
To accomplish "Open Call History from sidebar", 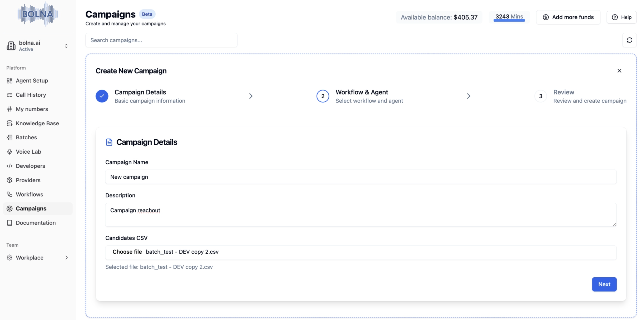I will pyautogui.click(x=31, y=95).
